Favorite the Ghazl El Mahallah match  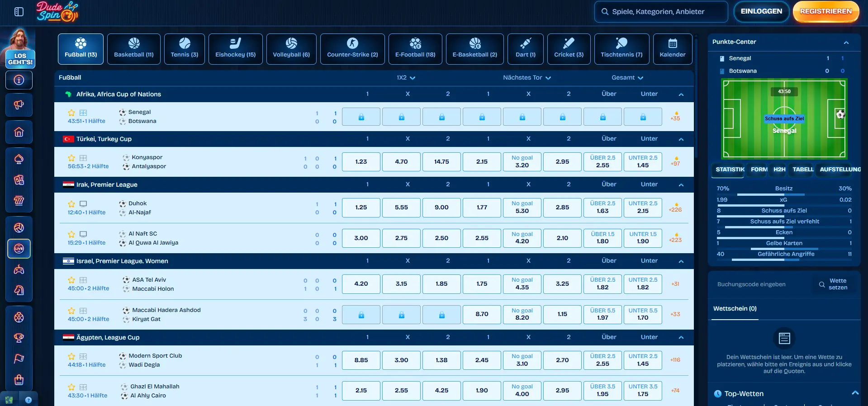point(71,387)
